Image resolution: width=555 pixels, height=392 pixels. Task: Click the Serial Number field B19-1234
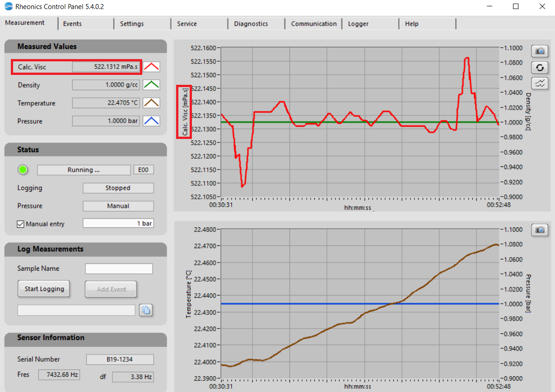click(x=120, y=360)
